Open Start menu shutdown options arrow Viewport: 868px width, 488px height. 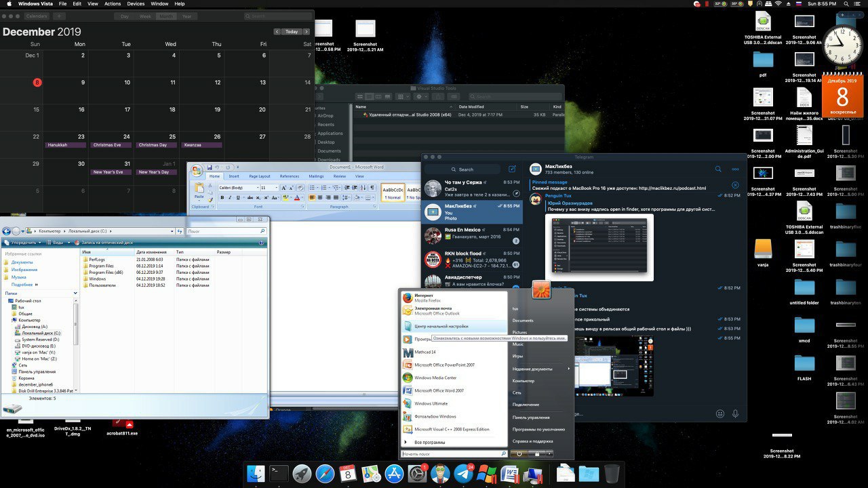pos(549,453)
